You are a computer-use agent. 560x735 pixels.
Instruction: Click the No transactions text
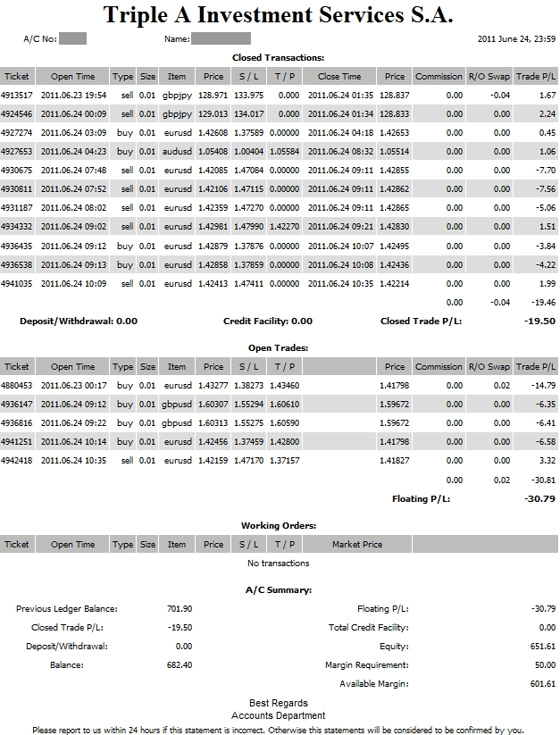279,564
